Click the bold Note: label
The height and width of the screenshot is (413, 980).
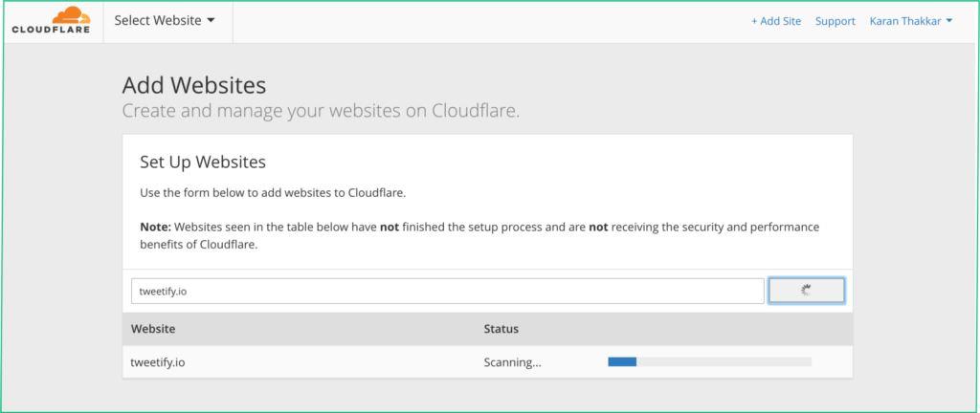[156, 228]
